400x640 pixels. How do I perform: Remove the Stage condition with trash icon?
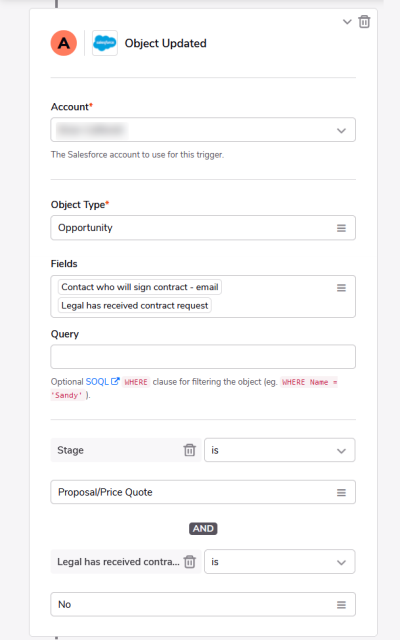pos(189,450)
